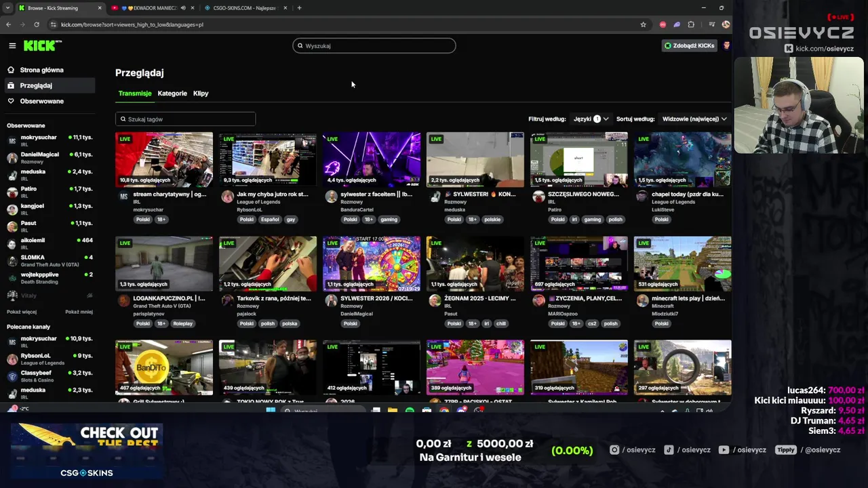The height and width of the screenshot is (488, 868).
Task: Open the Patiro followed channel avatar
Action: pos(12,192)
